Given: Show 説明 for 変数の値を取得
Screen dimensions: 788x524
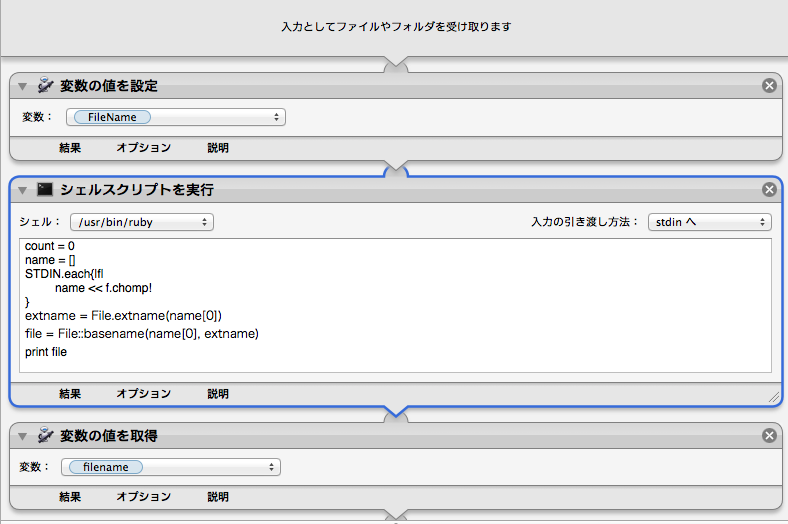Looking at the screenshot, I should click(218, 496).
